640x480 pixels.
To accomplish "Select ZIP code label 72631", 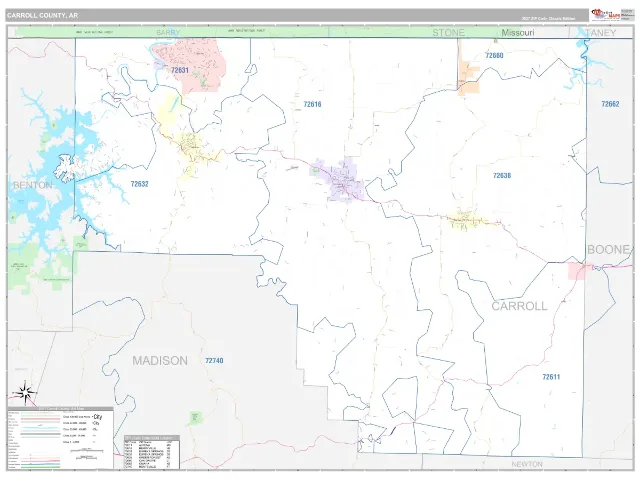I will [180, 70].
